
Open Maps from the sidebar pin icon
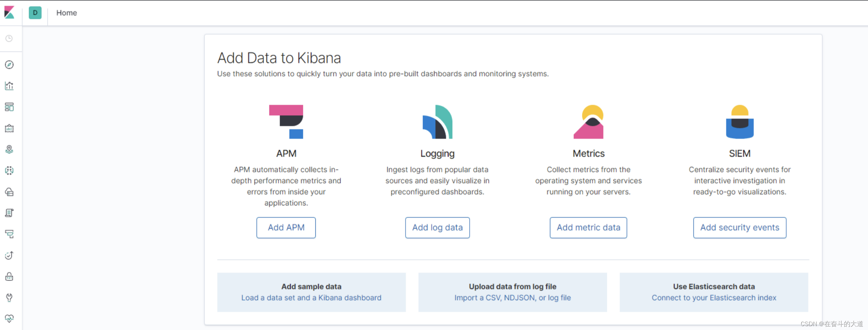(9, 150)
